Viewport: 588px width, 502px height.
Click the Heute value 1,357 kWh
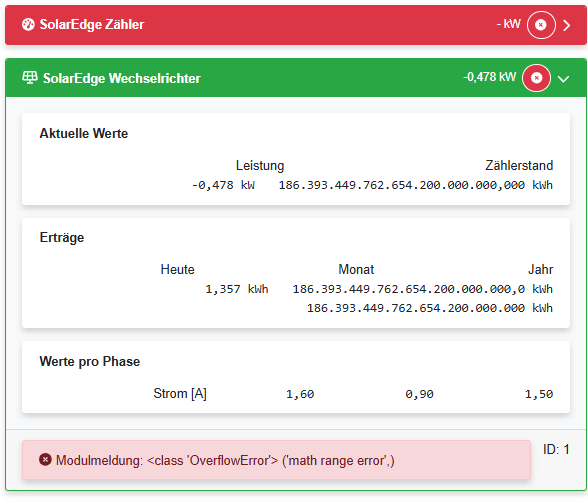[x=237, y=289]
